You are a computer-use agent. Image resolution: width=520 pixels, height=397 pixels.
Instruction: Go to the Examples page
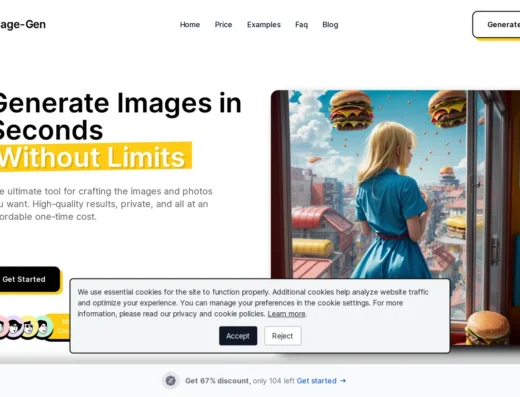coord(264,25)
